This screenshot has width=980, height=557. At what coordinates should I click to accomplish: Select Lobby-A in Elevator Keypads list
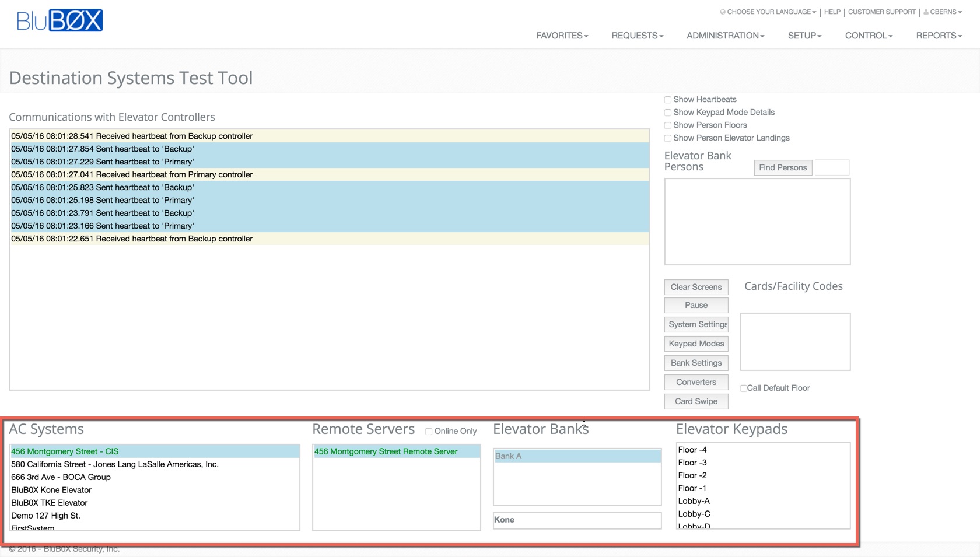(x=694, y=501)
